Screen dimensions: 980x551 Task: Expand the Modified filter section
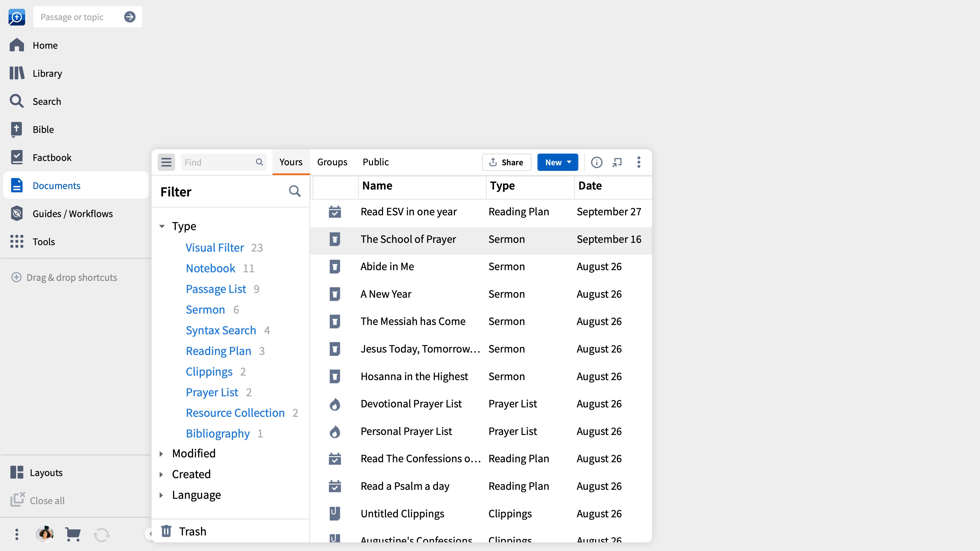(162, 454)
